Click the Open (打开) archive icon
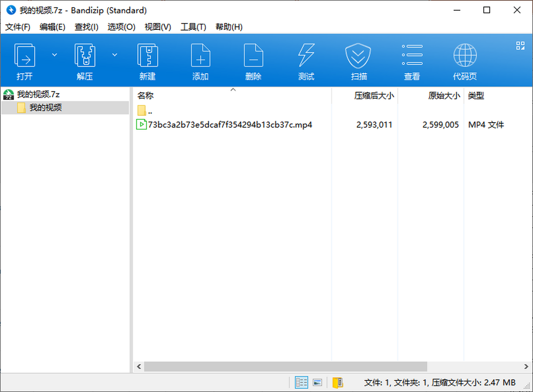The width and height of the screenshot is (533, 392). tap(25, 55)
